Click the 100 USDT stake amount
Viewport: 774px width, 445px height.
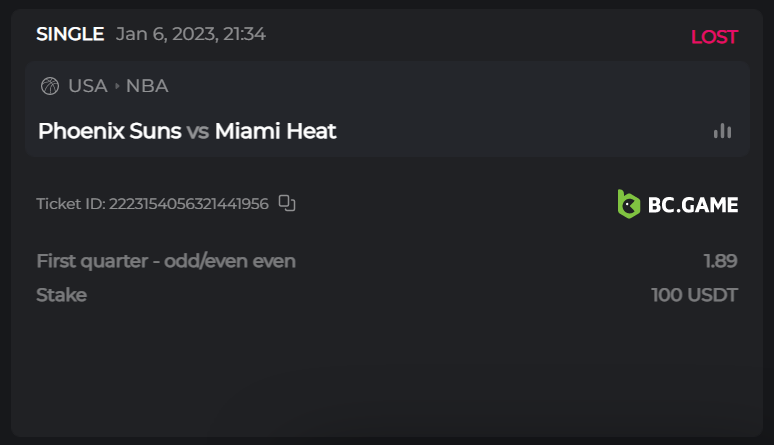[694, 295]
